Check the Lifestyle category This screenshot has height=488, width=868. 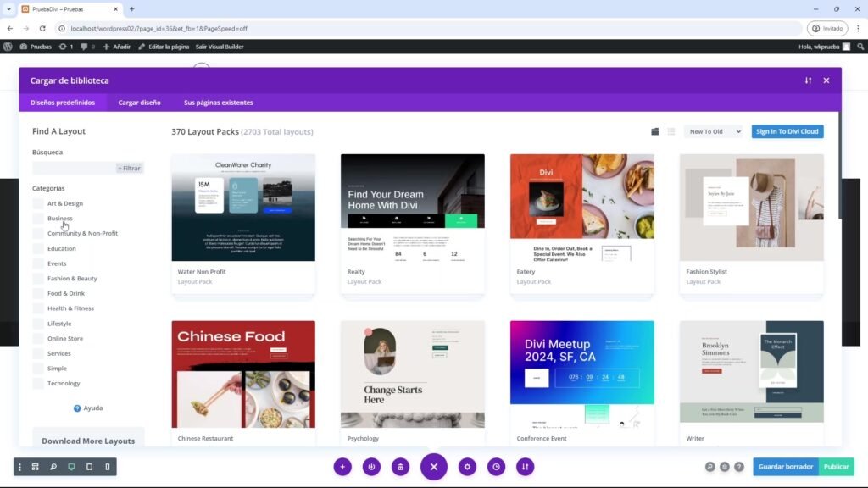[x=37, y=324]
